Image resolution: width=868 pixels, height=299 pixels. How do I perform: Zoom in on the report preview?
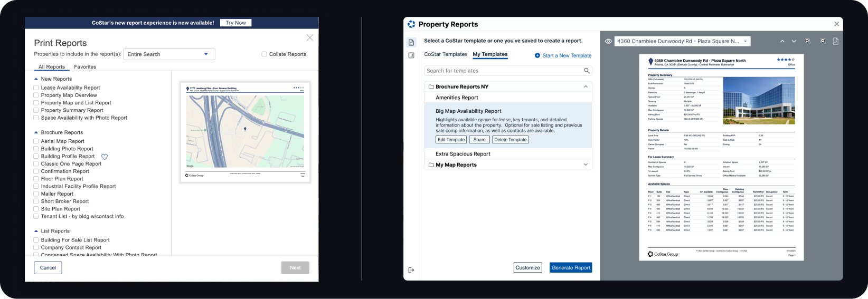pyautogui.click(x=807, y=41)
